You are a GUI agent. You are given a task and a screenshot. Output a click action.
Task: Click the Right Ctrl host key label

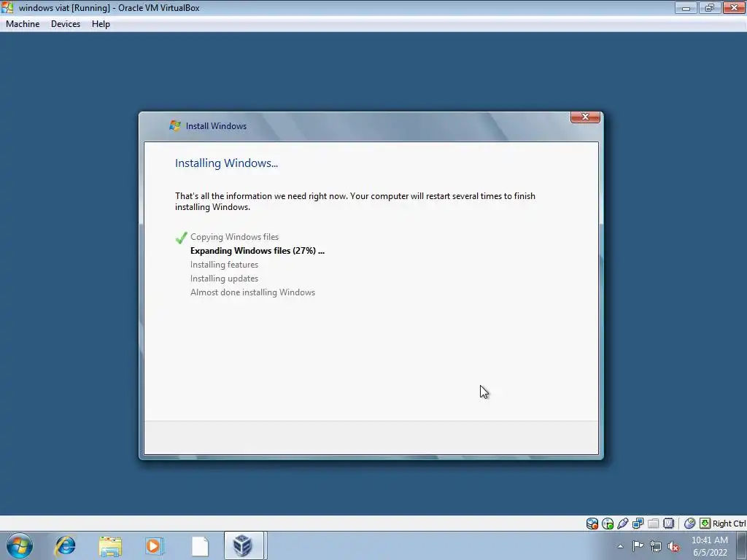(x=729, y=524)
